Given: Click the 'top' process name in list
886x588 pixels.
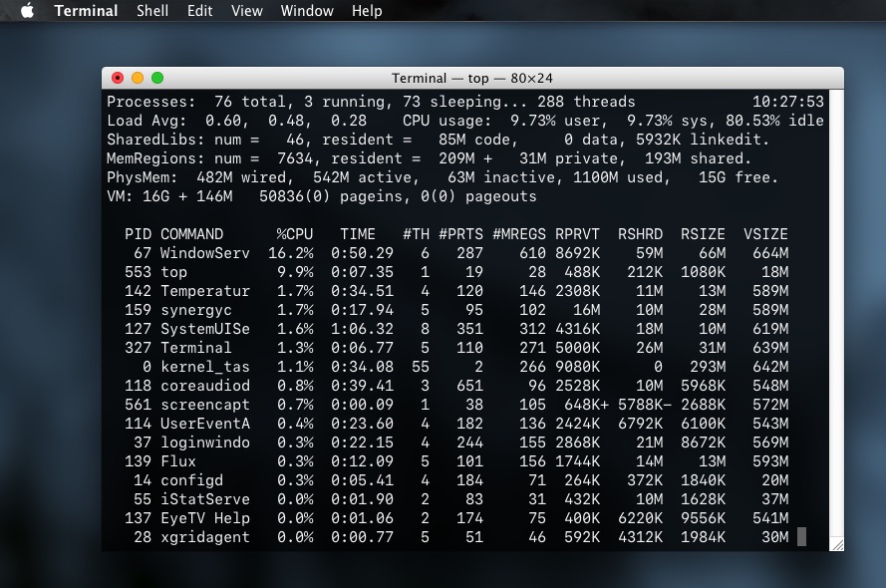Looking at the screenshot, I should [173, 272].
